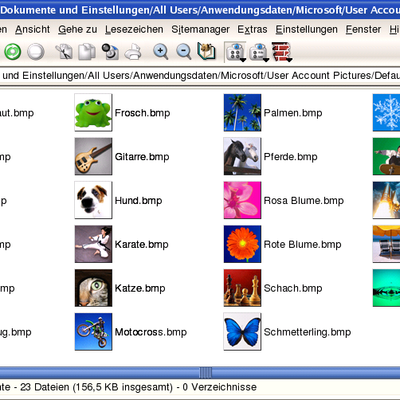The width and height of the screenshot is (400, 400).
Task: Click the Cut scissors toolbar icon
Action: pos(64,52)
